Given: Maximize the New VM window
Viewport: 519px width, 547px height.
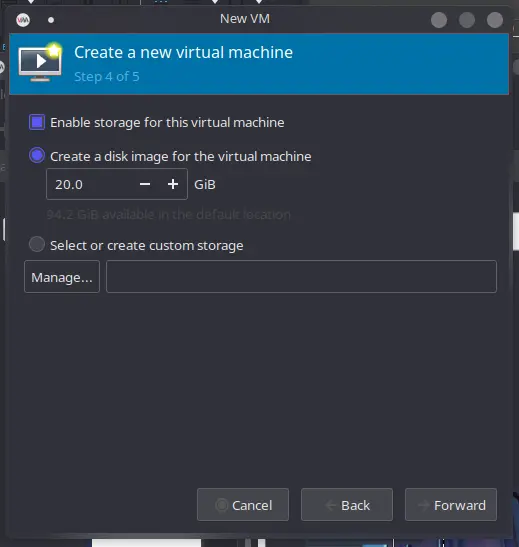Looking at the screenshot, I should pyautogui.click(x=467, y=20).
